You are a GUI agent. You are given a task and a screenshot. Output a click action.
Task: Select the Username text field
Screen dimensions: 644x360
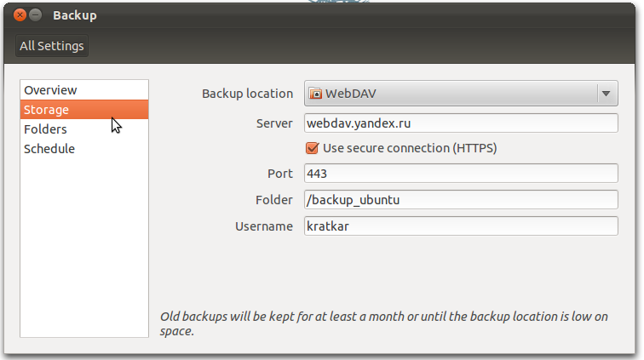point(460,226)
